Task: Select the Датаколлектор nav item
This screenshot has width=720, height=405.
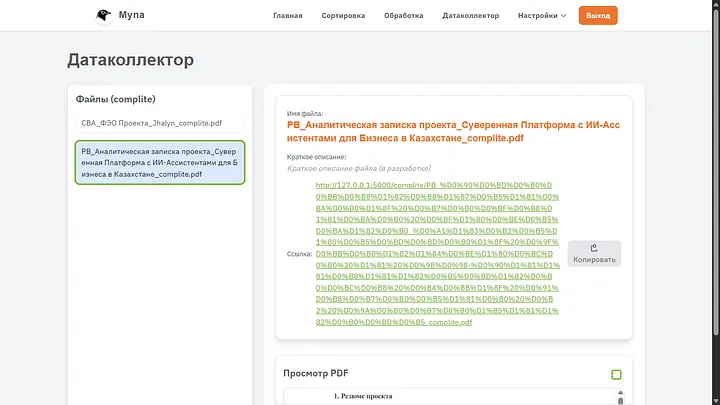Action: pyautogui.click(x=470, y=16)
